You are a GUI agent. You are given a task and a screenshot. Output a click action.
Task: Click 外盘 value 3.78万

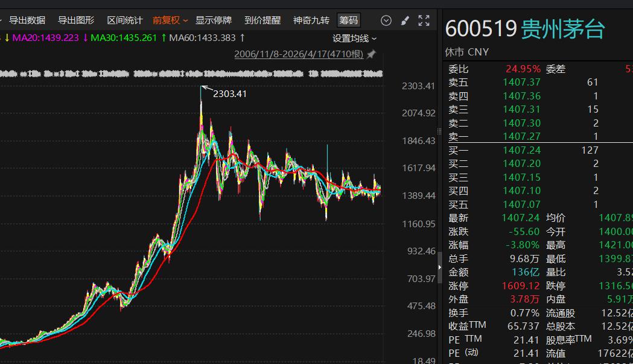click(x=524, y=299)
